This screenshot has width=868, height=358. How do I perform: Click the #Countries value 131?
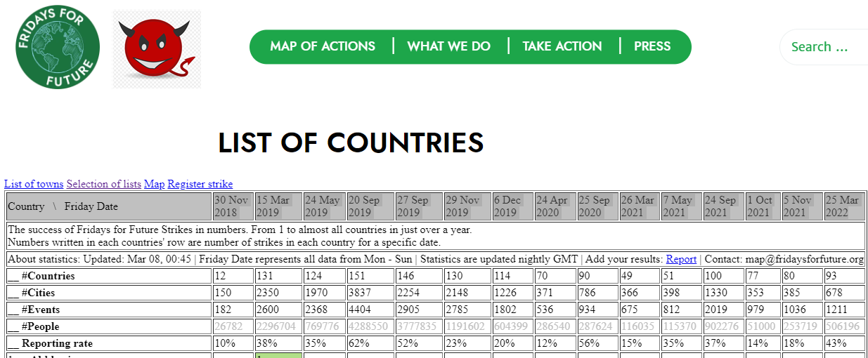[278, 276]
